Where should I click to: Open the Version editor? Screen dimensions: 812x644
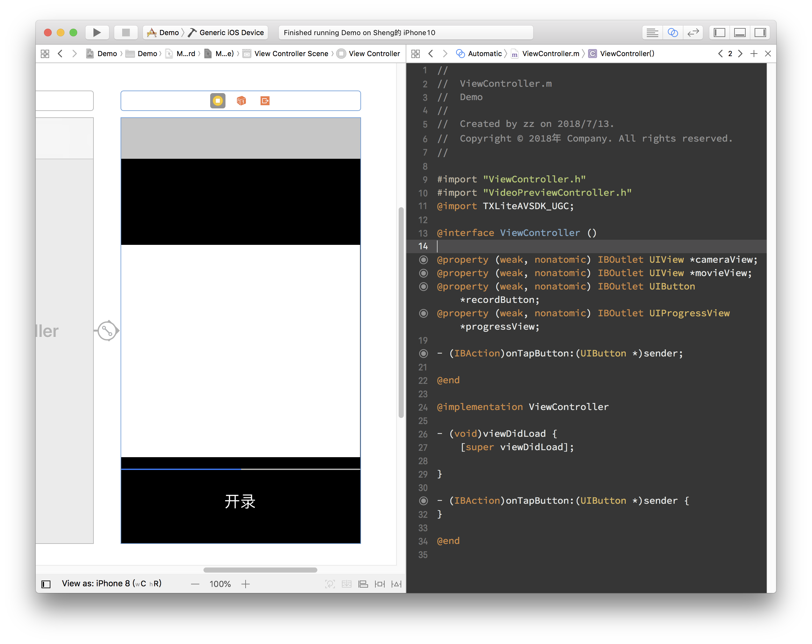click(693, 33)
